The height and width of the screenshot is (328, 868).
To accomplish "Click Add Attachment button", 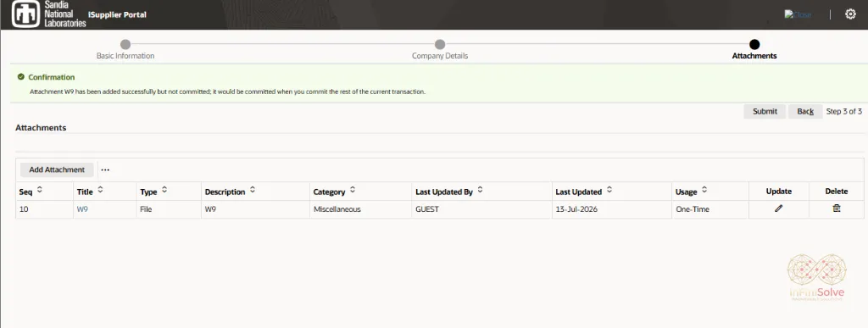I will (57, 170).
